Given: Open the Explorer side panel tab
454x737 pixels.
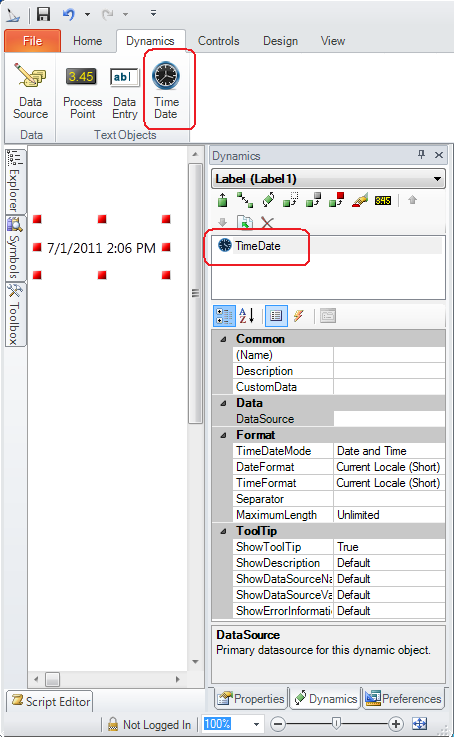Looking at the screenshot, I should tap(15, 181).
